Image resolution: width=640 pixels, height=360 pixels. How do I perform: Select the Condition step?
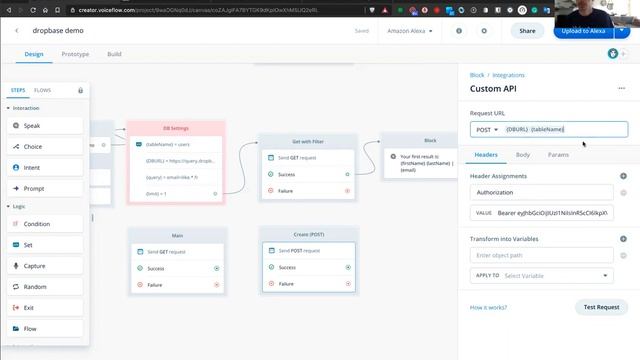click(45, 224)
